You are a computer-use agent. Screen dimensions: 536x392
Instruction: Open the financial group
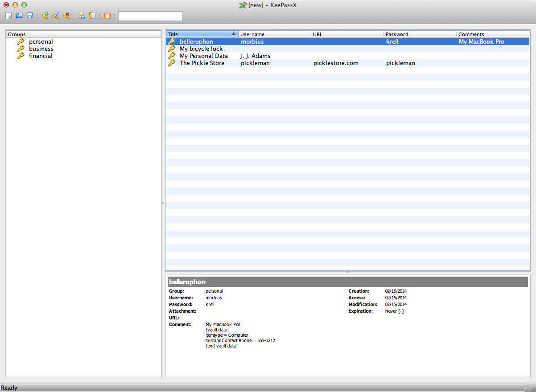click(x=41, y=56)
